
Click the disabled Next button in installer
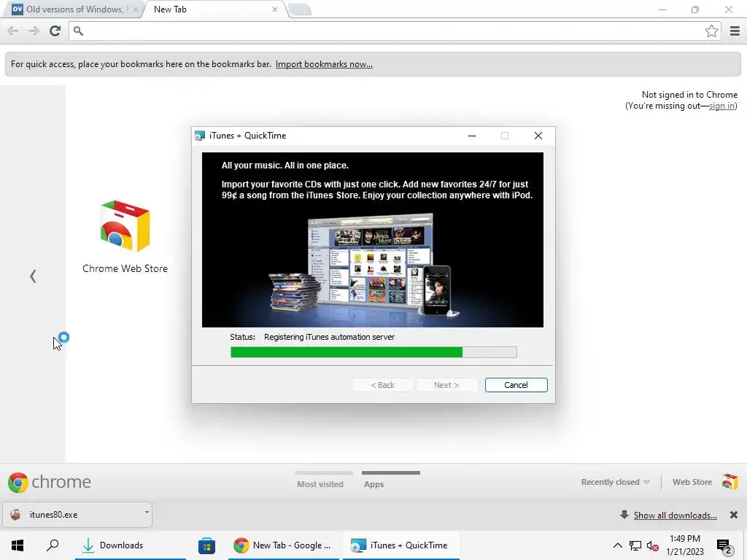(446, 385)
